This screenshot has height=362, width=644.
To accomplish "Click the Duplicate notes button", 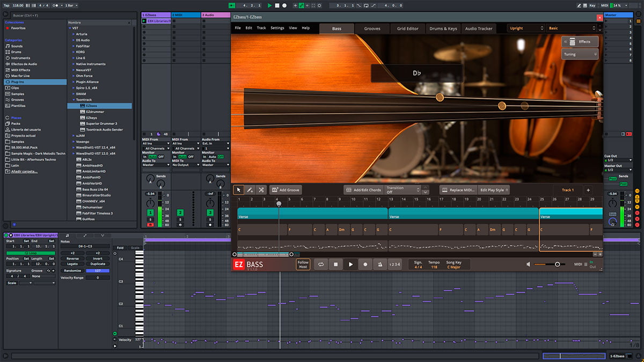I will (98, 264).
